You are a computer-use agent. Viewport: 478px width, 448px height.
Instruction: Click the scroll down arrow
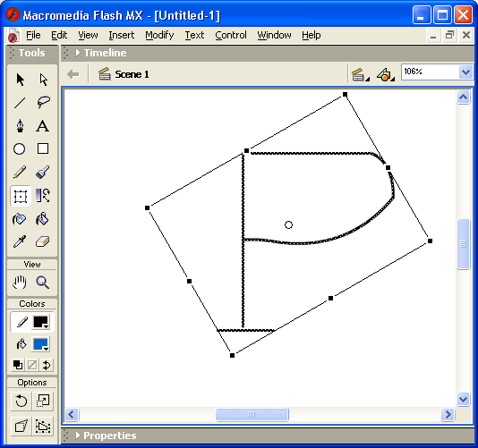click(463, 399)
